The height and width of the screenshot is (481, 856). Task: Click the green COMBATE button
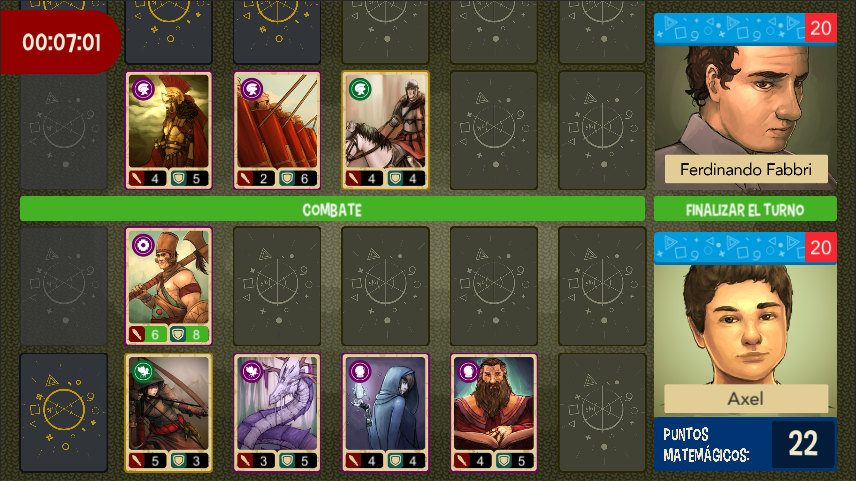332,210
